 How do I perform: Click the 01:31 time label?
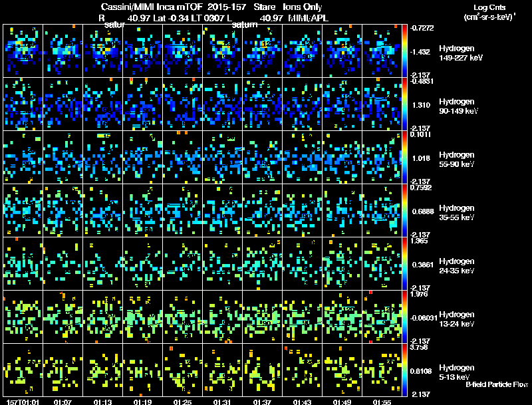click(x=222, y=402)
